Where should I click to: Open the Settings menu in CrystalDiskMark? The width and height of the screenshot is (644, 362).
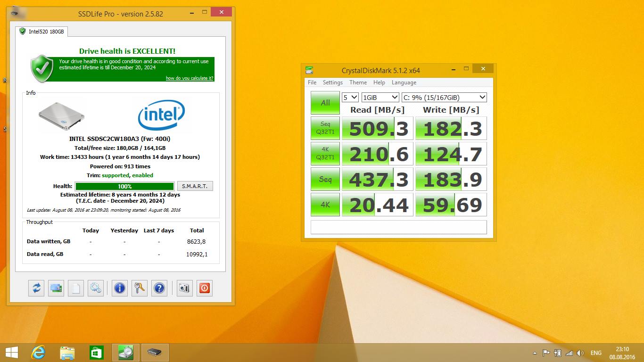click(332, 82)
